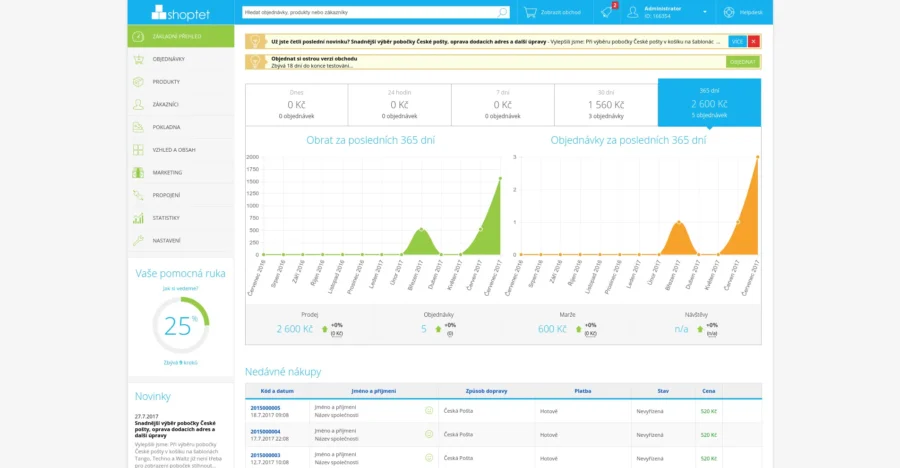Click the 25% progress circle
Screen dimensions: 900x468
(180, 325)
